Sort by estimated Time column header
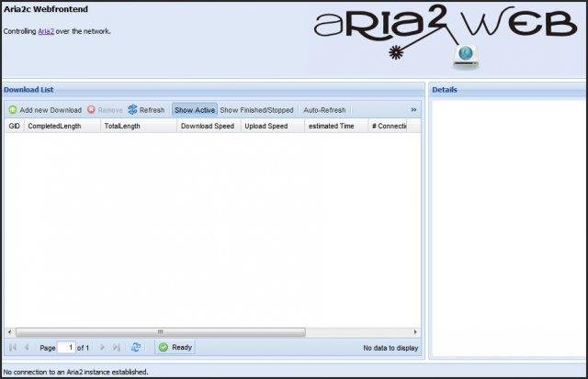 [336, 127]
